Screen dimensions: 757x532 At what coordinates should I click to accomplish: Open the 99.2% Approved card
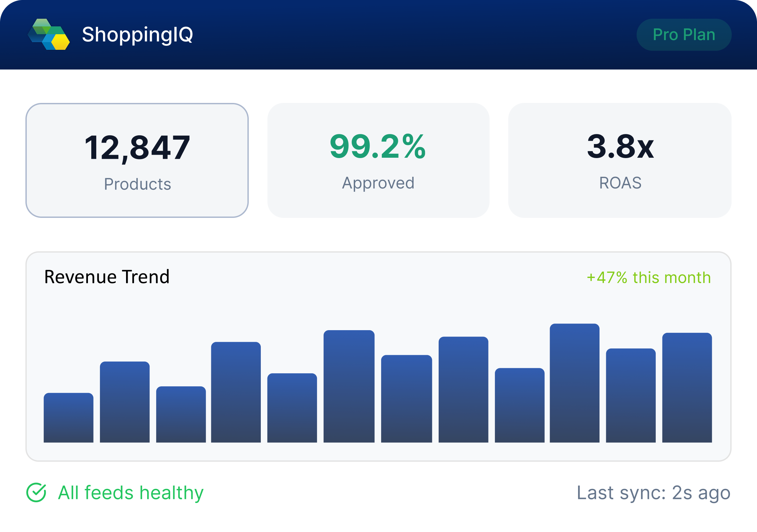tap(378, 160)
